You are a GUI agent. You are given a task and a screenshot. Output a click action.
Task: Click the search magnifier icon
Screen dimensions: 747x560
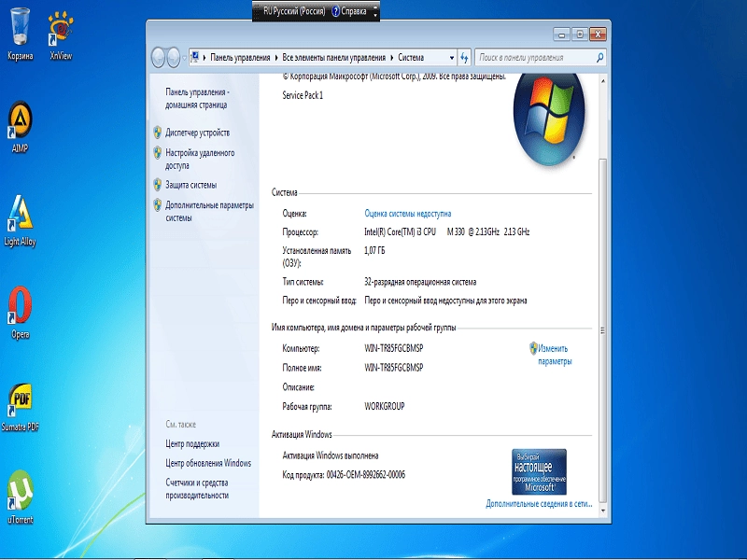599,57
